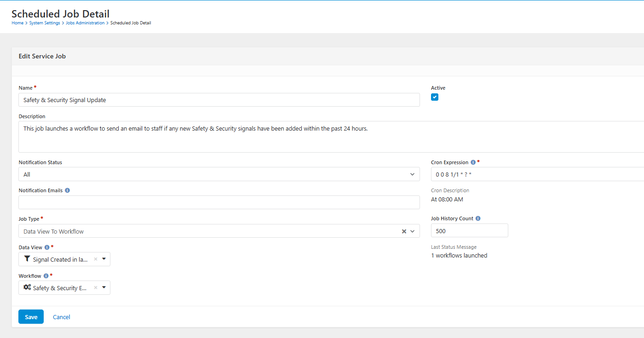Viewport: 644px width, 338px height.
Task: Click the '1 workflows launched' status message
Action: point(459,255)
